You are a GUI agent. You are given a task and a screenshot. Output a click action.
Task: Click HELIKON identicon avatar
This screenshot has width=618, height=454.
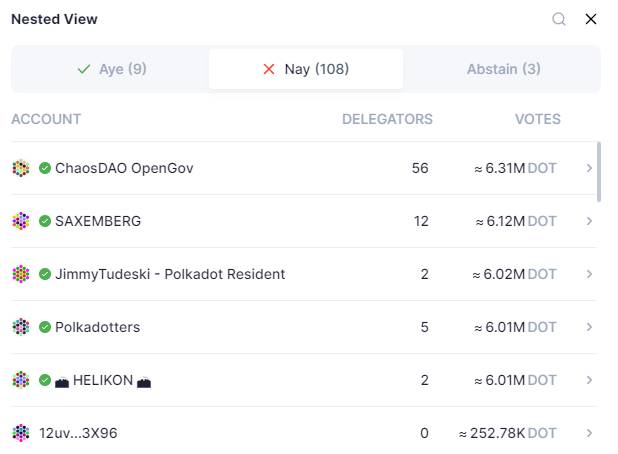pos(21,380)
